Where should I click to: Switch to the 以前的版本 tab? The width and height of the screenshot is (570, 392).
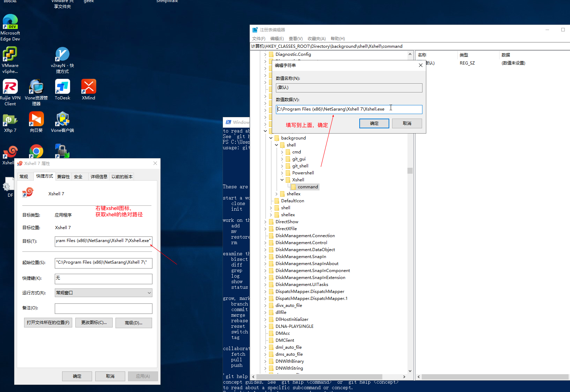[x=122, y=177]
